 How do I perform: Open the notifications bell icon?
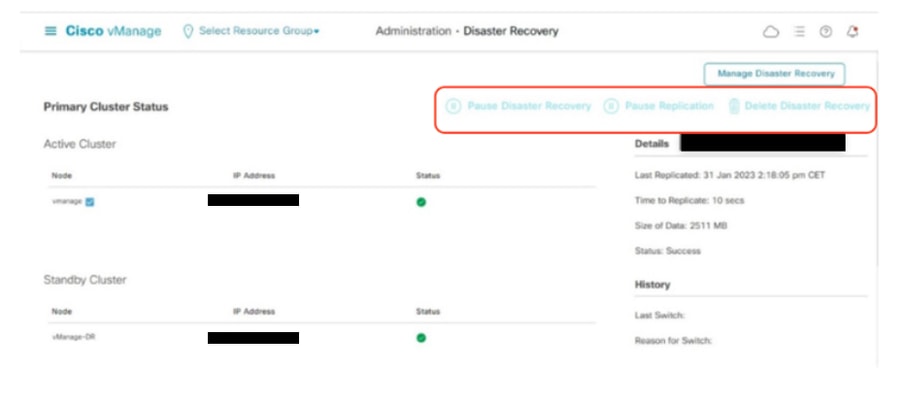pyautogui.click(x=853, y=32)
